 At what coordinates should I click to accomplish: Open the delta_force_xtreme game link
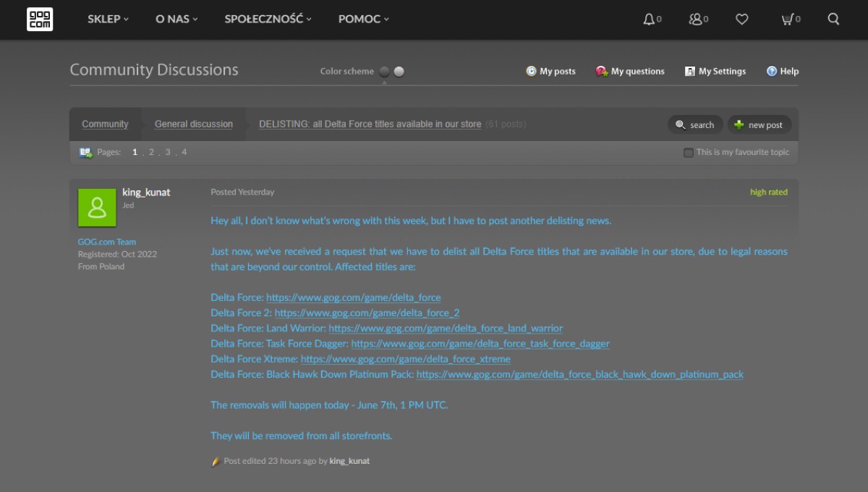click(406, 359)
